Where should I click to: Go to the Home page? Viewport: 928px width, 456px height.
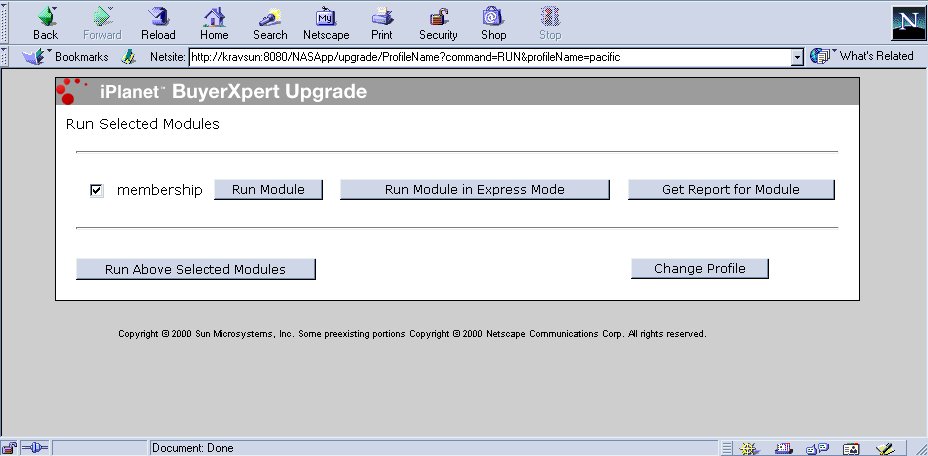coord(214,23)
